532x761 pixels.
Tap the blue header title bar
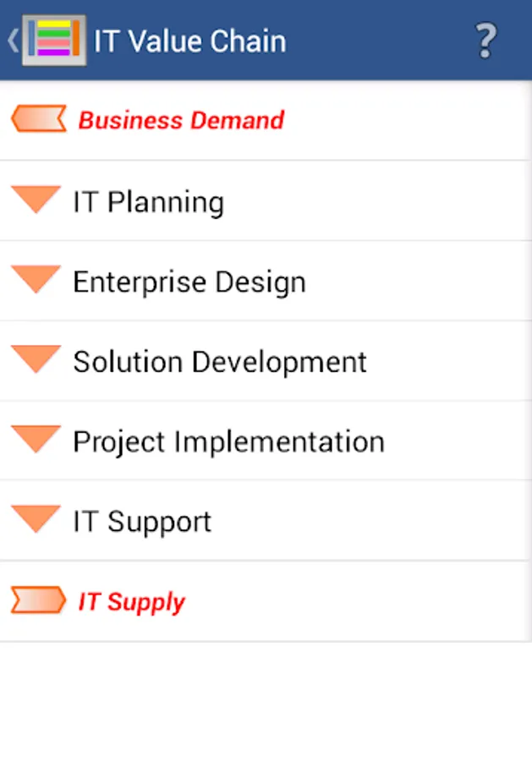coord(266,39)
